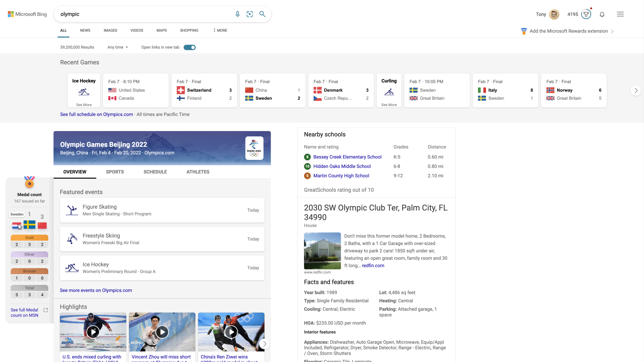Click the Ice Hockey See More icon
Viewport: 644px width, 362px height.
click(84, 92)
